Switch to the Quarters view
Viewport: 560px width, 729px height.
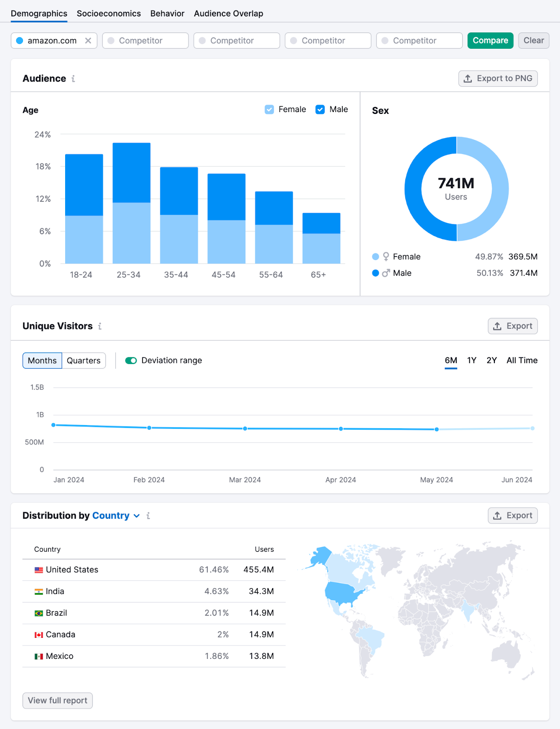click(84, 360)
